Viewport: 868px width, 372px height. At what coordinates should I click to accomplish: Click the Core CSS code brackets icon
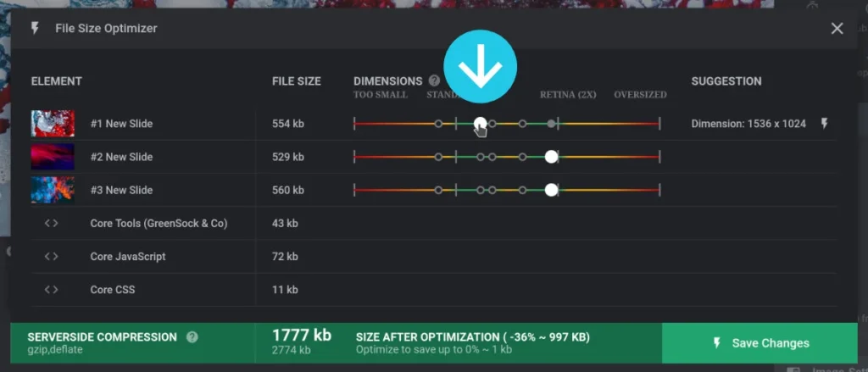pyautogui.click(x=52, y=290)
